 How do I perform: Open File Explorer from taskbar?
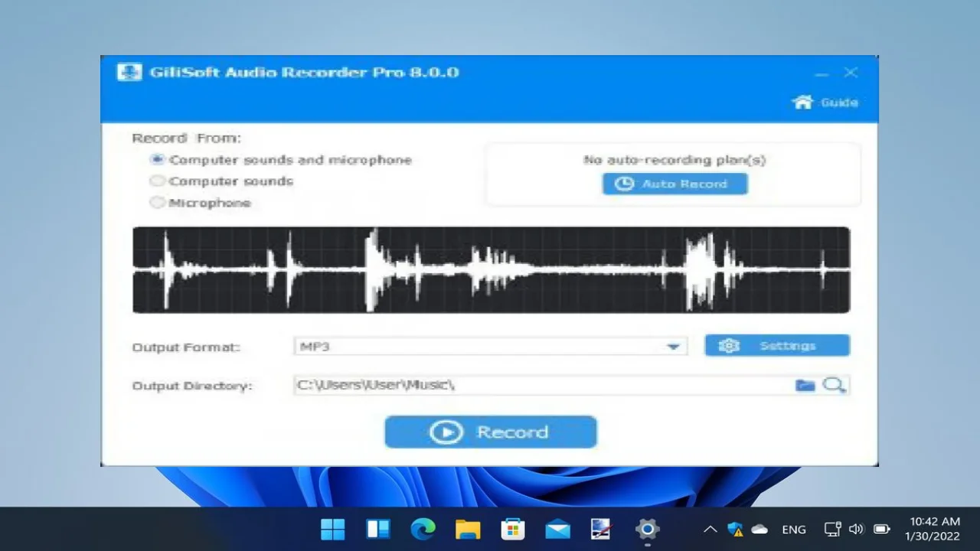468,529
